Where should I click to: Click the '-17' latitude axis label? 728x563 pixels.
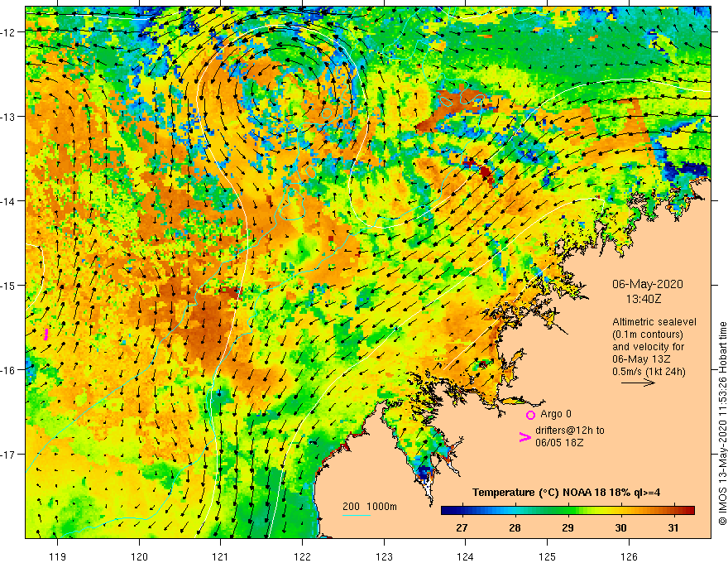tap(9, 455)
